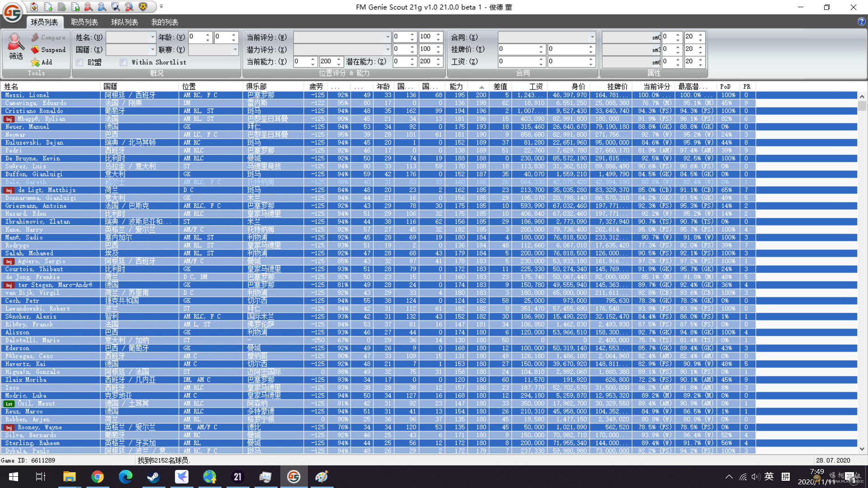Click Add to shortlist star
Screen dimensions: 868x488
tap(42, 62)
